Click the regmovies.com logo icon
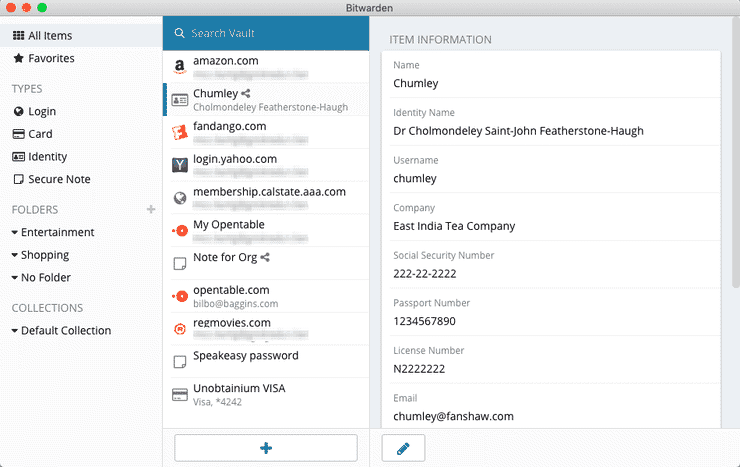The width and height of the screenshot is (740, 467). click(179, 329)
